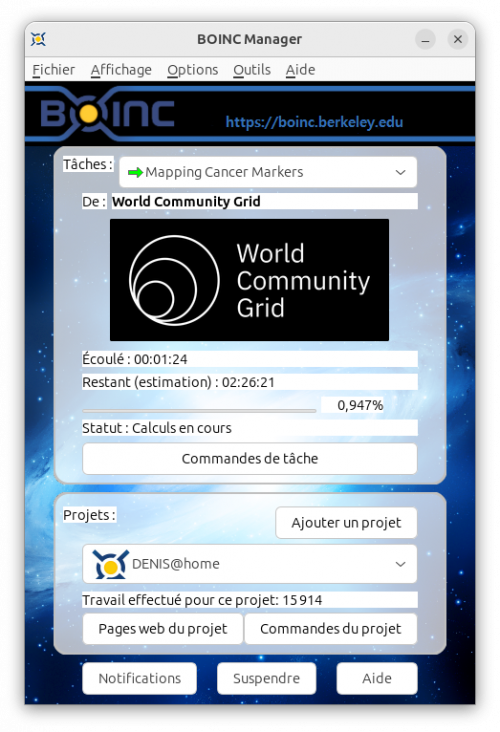Minimize the BOINC Manager window
This screenshot has width=500, height=732.
pos(425,39)
